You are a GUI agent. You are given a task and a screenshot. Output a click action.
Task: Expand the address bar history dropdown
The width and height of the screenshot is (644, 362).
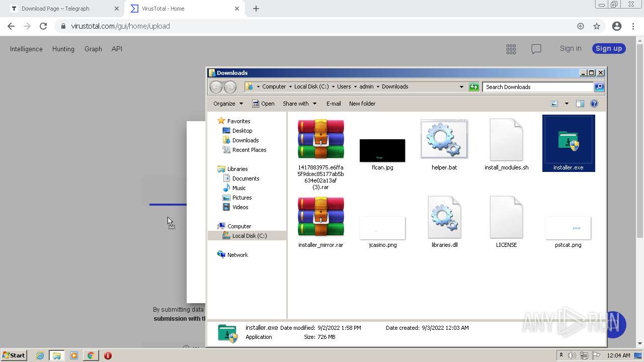pyautogui.click(x=461, y=87)
